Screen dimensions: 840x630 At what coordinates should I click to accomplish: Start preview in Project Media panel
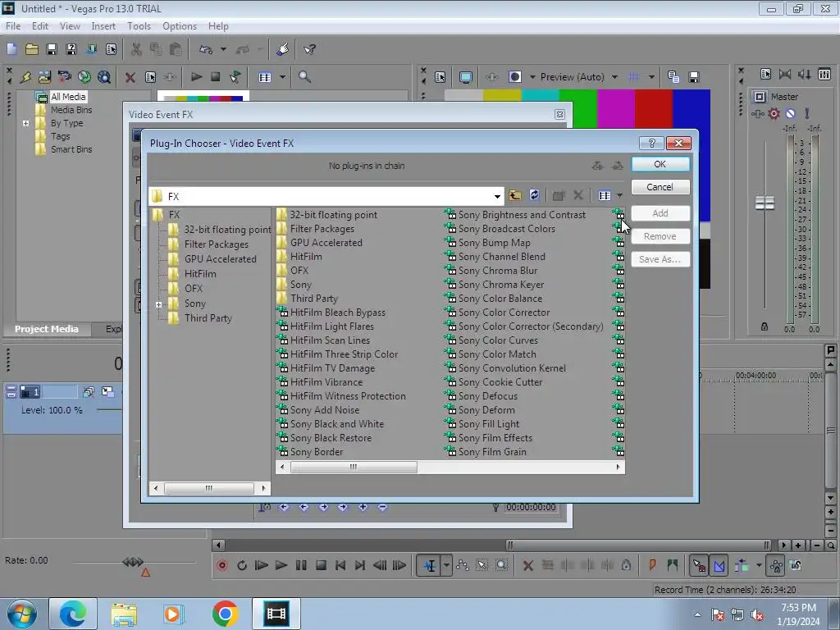click(x=196, y=77)
